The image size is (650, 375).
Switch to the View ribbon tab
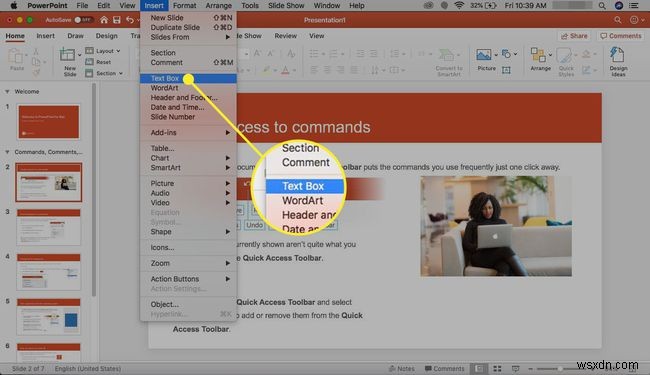[x=317, y=36]
